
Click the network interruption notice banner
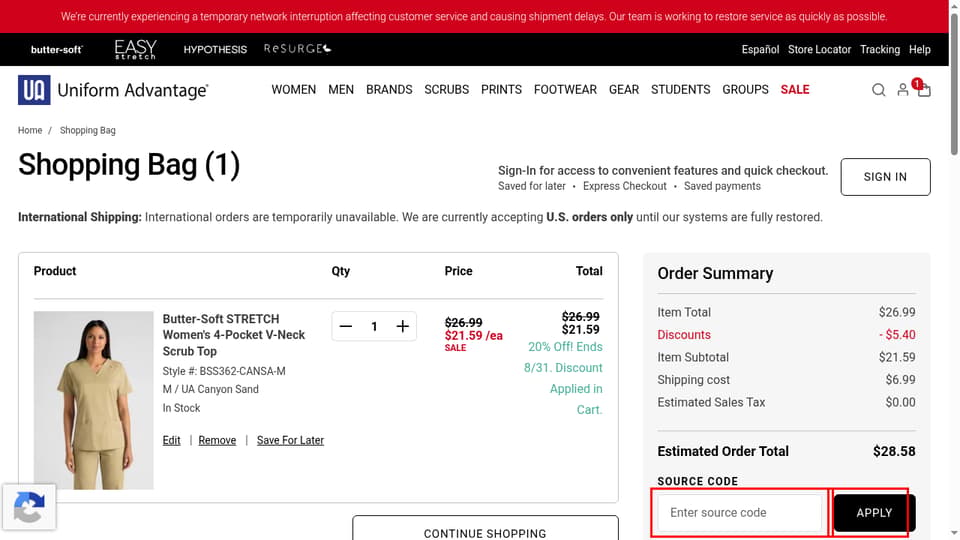pos(474,17)
